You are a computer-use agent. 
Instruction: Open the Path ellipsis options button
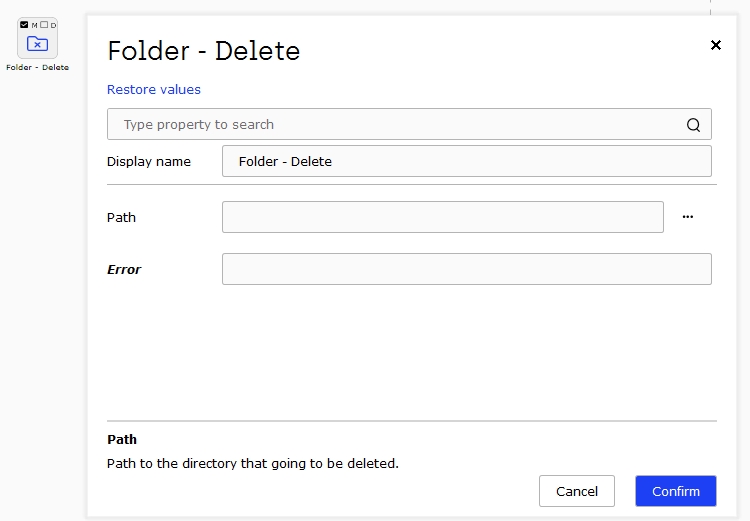pyautogui.click(x=688, y=217)
